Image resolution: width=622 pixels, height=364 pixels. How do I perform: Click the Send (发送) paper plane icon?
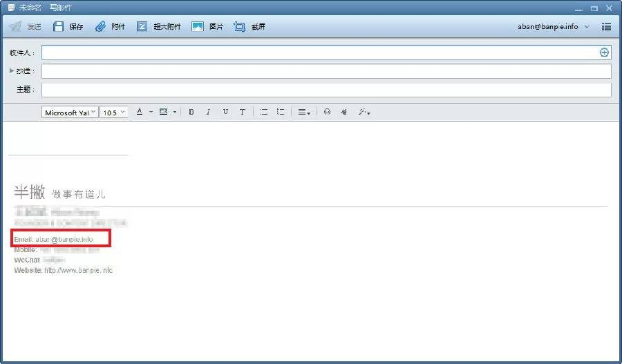click(x=16, y=27)
